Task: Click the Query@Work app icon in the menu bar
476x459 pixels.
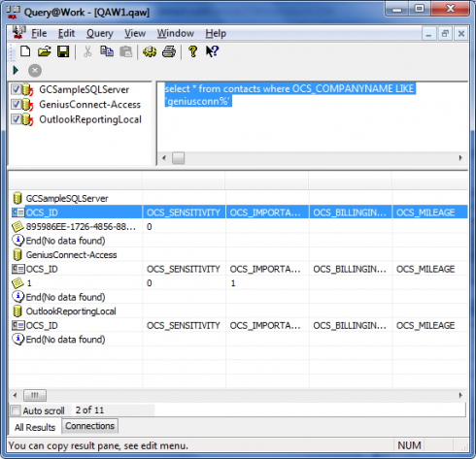Action: click(x=18, y=33)
